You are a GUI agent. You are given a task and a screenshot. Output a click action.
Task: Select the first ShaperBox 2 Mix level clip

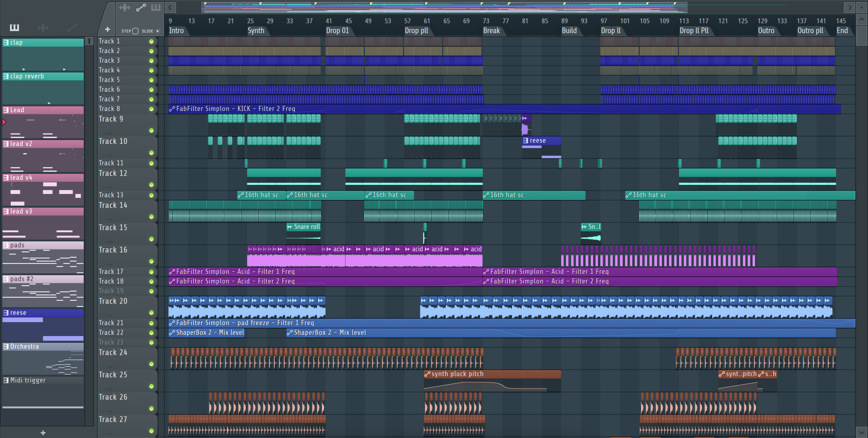(206, 333)
